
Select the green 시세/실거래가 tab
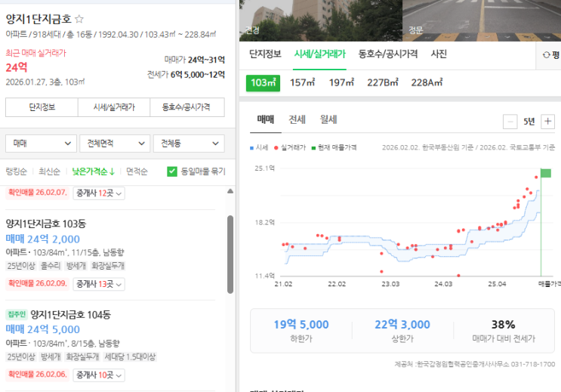(x=320, y=54)
